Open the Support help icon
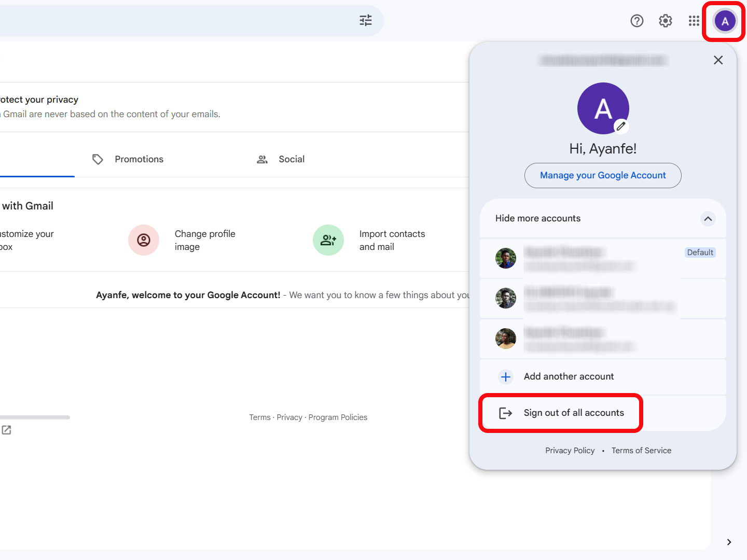Image resolution: width=747 pixels, height=560 pixels. pyautogui.click(x=637, y=21)
